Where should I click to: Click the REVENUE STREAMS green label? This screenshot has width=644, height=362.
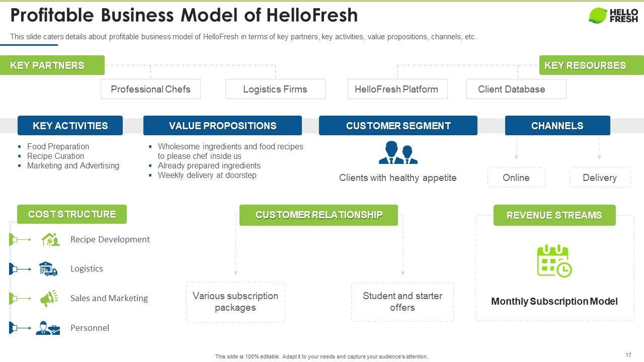(x=554, y=215)
